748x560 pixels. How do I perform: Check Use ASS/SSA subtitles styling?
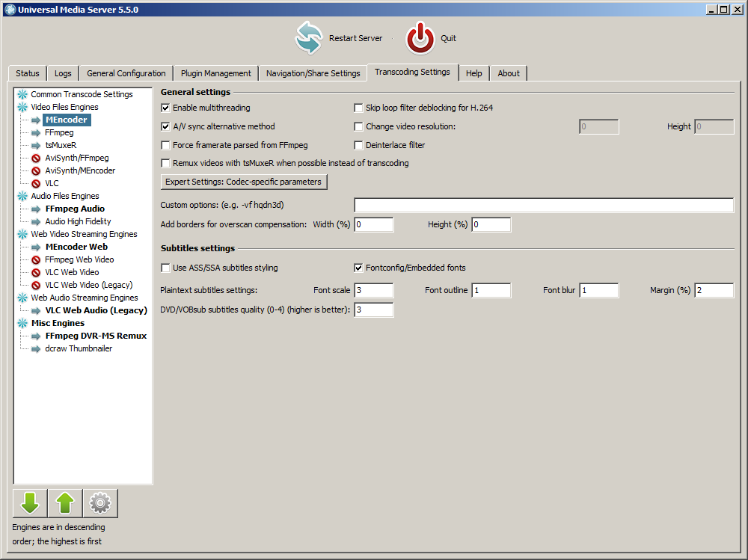pyautogui.click(x=165, y=268)
